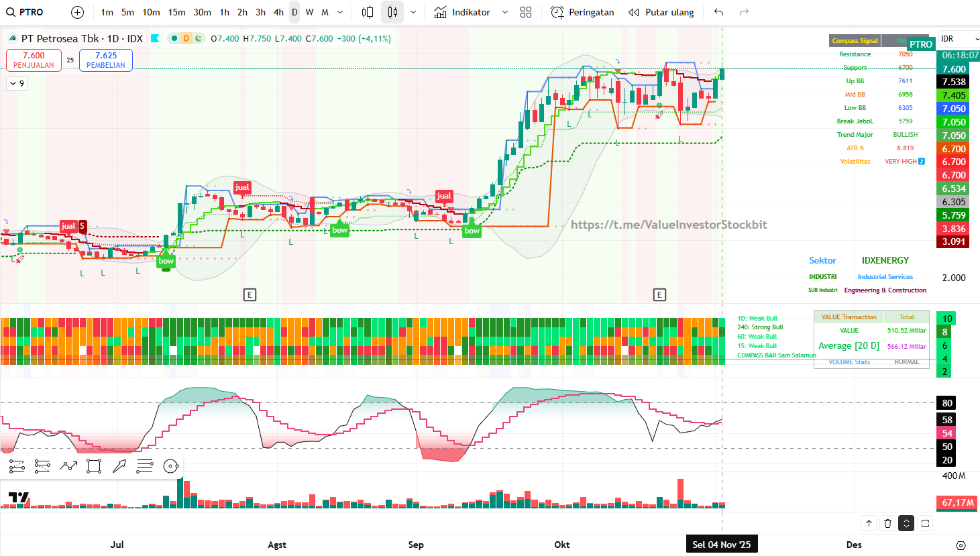Select the price pattern zigzag tool
Image resolution: width=980 pixels, height=556 pixels.
pos(68,466)
